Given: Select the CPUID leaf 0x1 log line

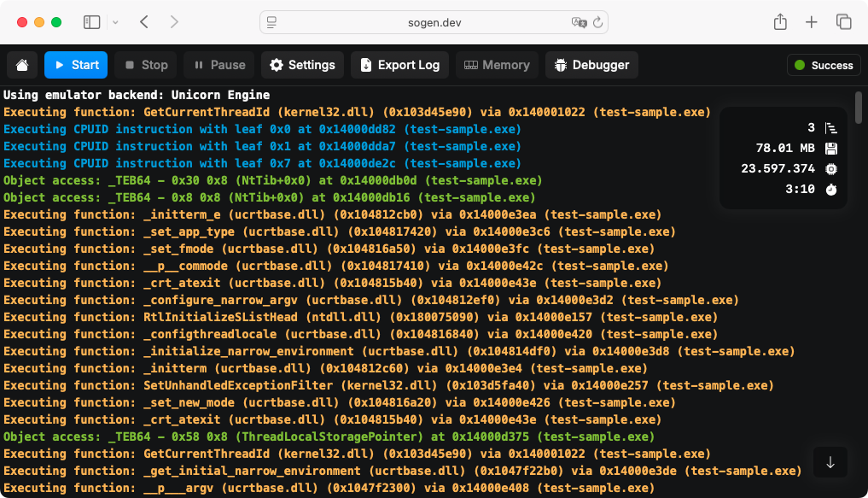Looking at the screenshot, I should pyautogui.click(x=262, y=146).
